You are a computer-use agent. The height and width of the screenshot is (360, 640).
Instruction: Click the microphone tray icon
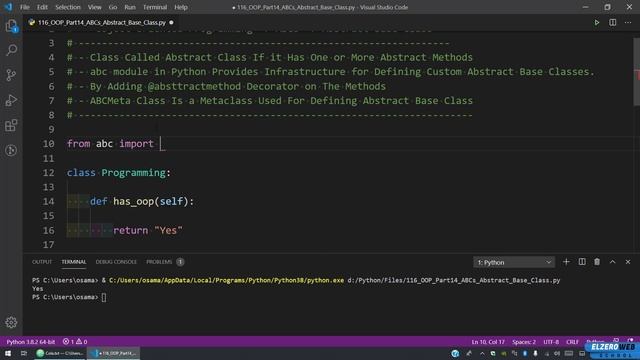(535, 353)
